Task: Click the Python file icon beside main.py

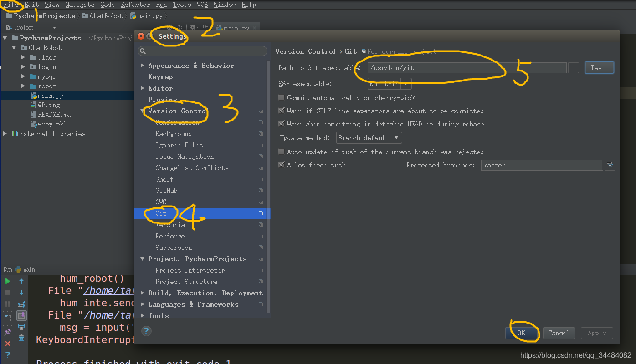Action: [x=33, y=96]
